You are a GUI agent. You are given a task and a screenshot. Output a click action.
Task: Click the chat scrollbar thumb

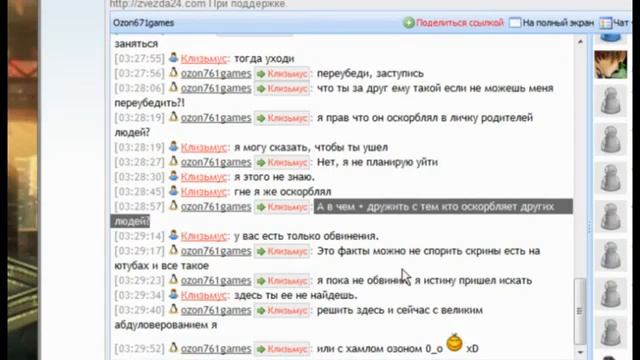pyautogui.click(x=580, y=311)
